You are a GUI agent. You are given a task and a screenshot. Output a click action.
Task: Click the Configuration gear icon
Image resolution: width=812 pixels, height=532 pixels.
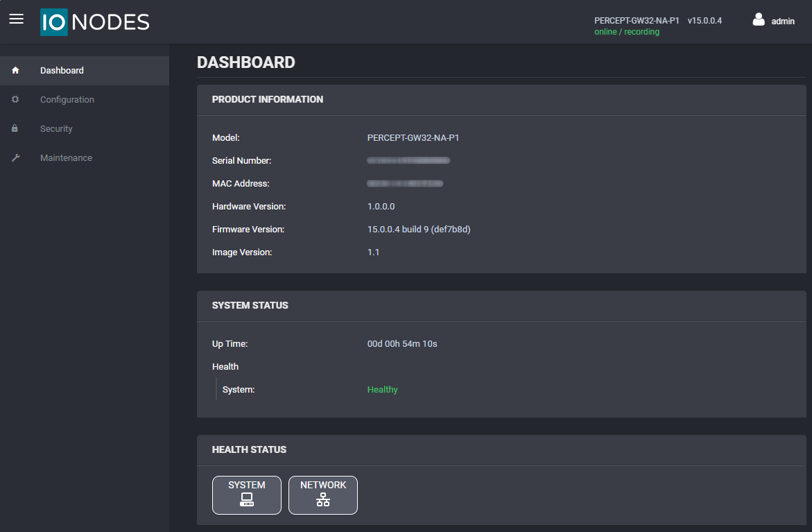tap(15, 99)
